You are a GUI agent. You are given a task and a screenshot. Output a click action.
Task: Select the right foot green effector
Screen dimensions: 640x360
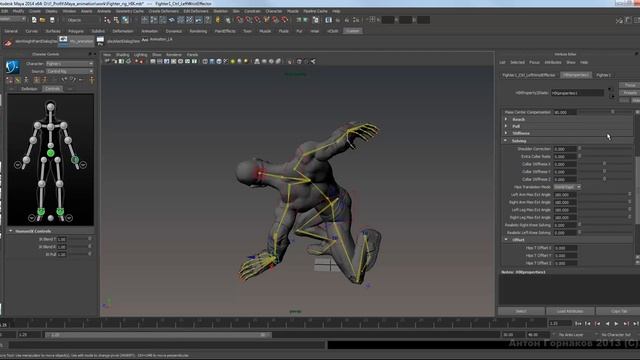(41, 211)
